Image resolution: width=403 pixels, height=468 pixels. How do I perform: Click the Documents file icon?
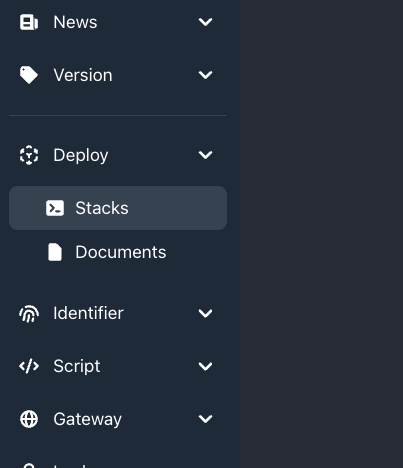click(55, 252)
